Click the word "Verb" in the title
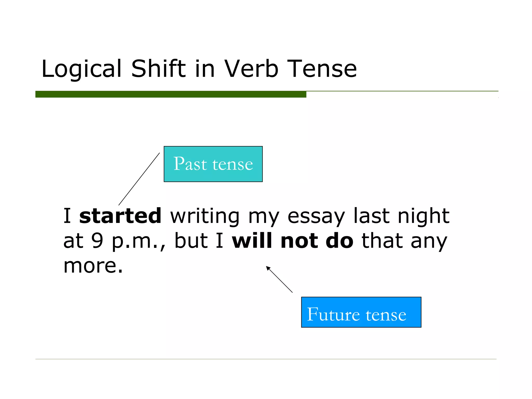 point(251,69)
